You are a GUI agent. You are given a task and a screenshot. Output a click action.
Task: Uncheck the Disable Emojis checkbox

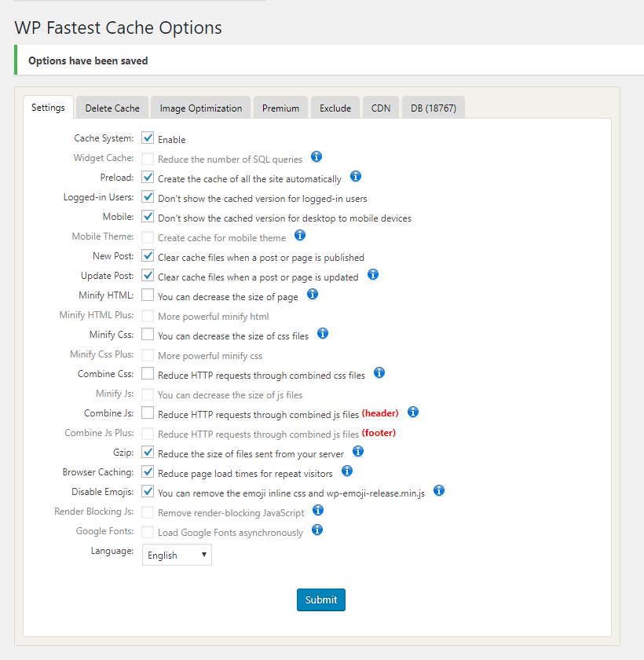click(x=148, y=491)
